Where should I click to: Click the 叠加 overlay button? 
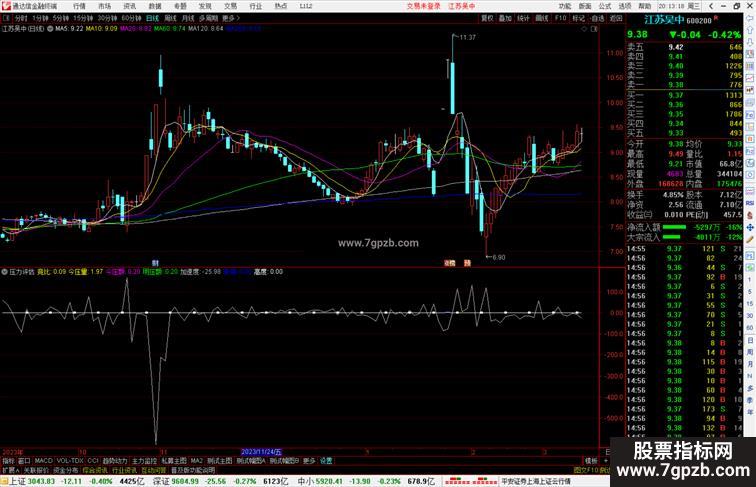[x=505, y=18]
